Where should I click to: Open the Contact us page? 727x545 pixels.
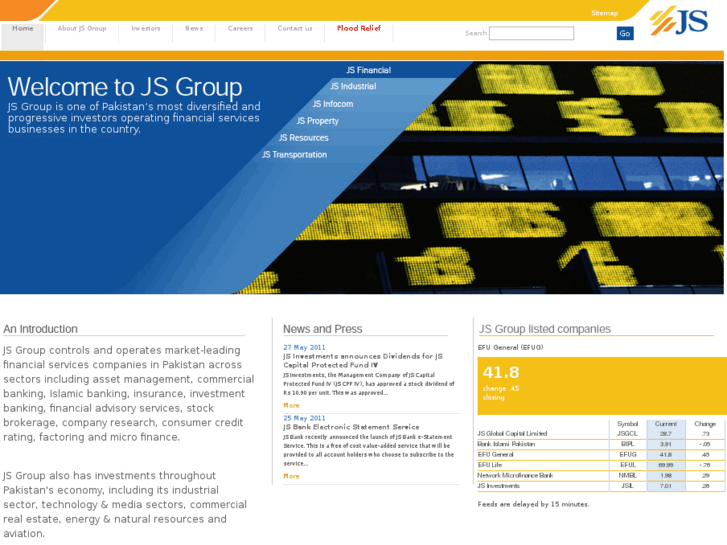click(x=295, y=28)
